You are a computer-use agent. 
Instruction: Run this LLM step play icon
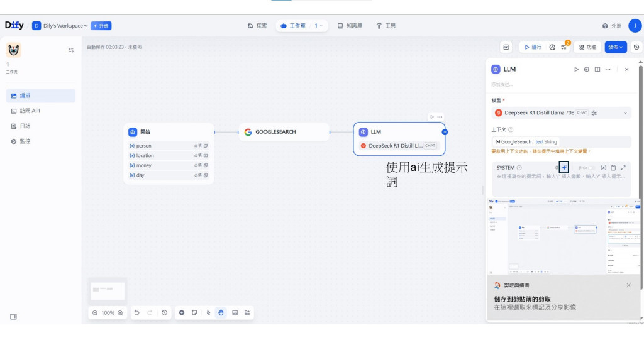click(x=576, y=69)
